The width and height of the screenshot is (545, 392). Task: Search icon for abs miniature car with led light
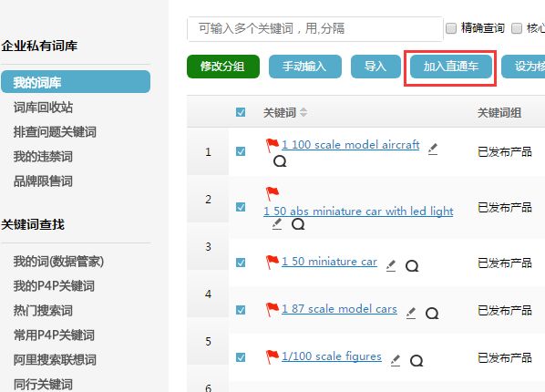coord(298,224)
